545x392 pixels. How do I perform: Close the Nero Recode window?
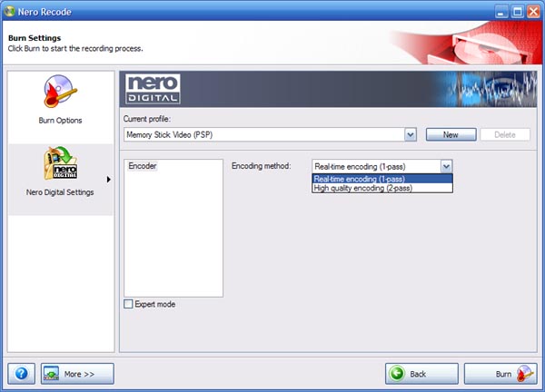[533, 12]
